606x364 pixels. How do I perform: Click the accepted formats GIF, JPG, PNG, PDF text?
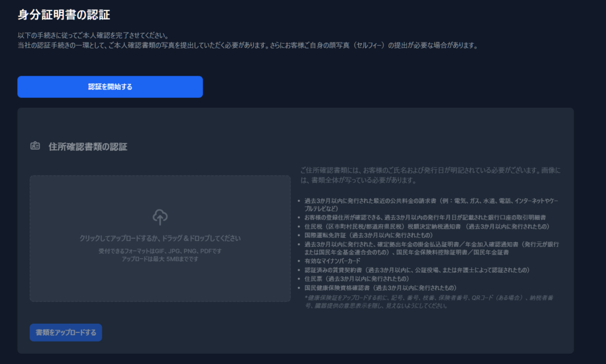coord(160,252)
